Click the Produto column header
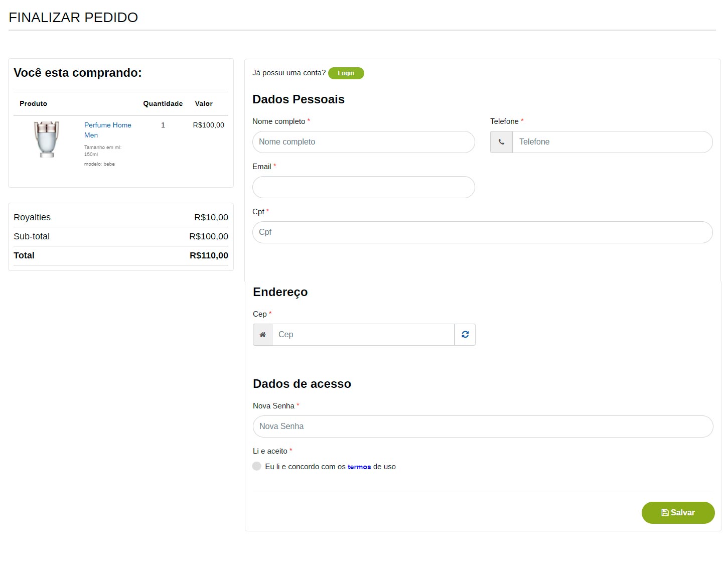 click(x=33, y=103)
